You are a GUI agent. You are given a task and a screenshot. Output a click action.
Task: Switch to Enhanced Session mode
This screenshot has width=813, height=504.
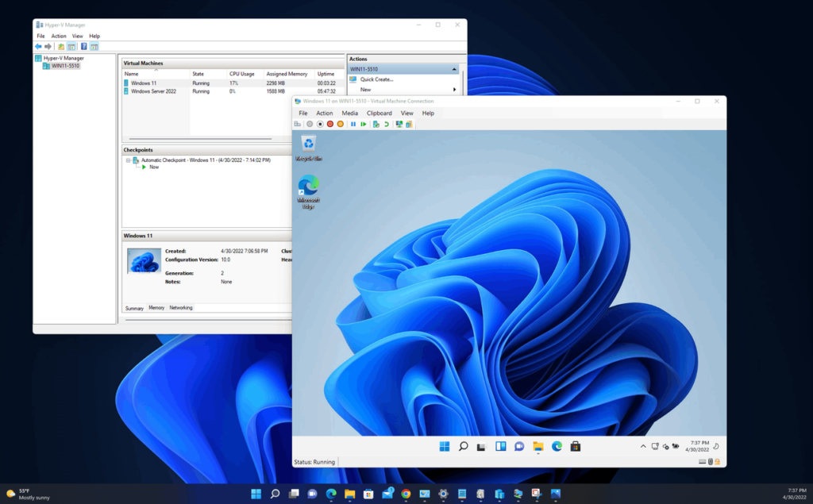[x=399, y=124]
